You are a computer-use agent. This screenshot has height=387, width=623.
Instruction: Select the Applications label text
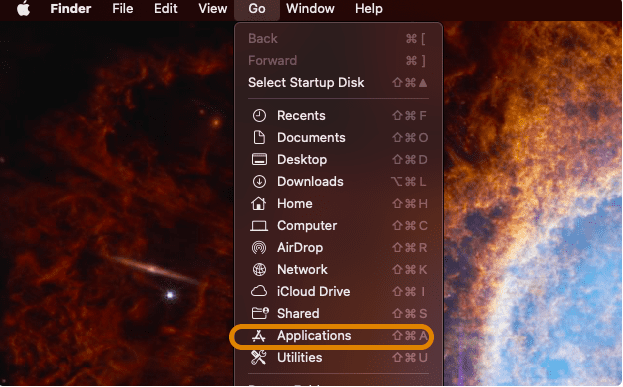pyautogui.click(x=314, y=336)
